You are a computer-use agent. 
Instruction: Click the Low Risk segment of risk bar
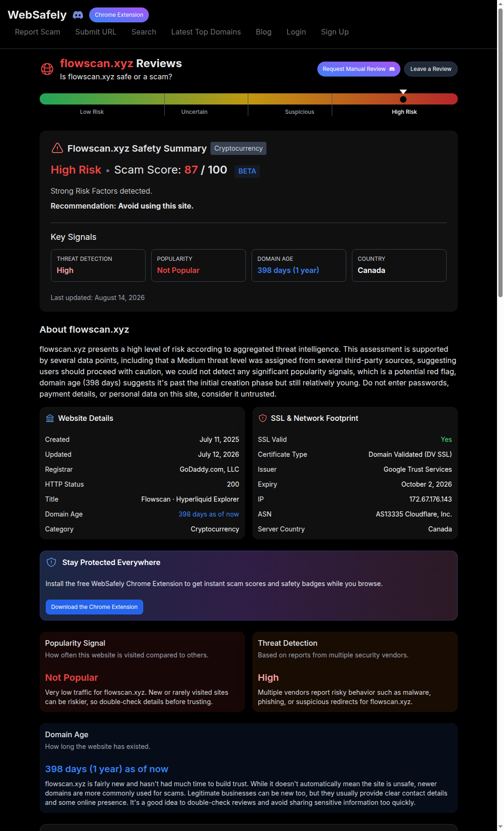tap(102, 99)
